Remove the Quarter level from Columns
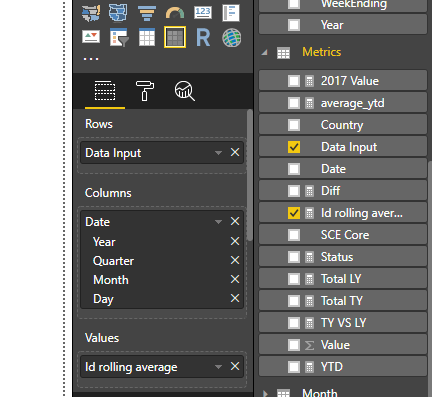 click(235, 260)
